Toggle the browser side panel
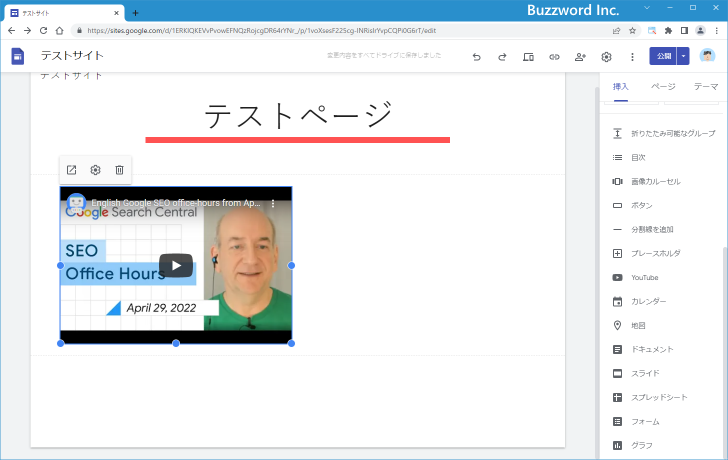 (x=684, y=31)
